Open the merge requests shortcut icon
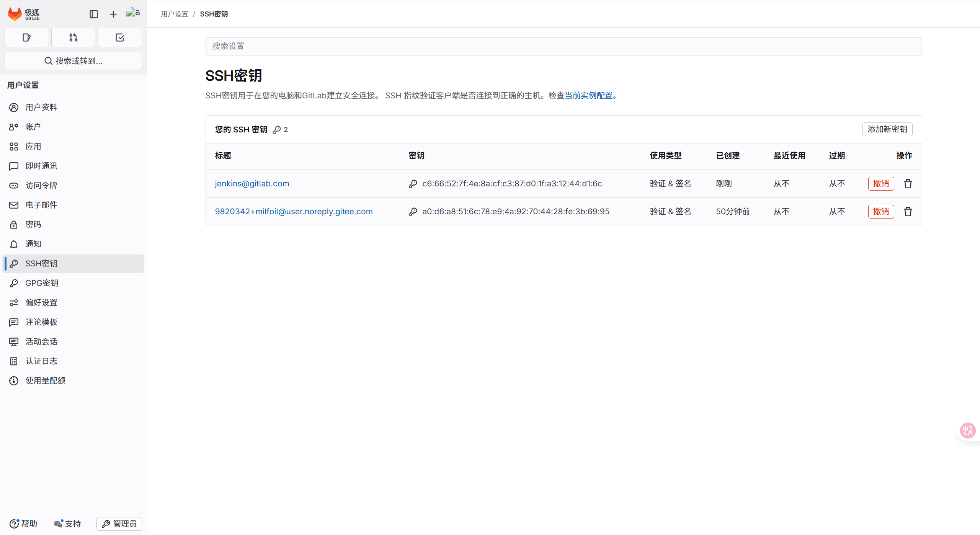The image size is (980, 535). 73,38
